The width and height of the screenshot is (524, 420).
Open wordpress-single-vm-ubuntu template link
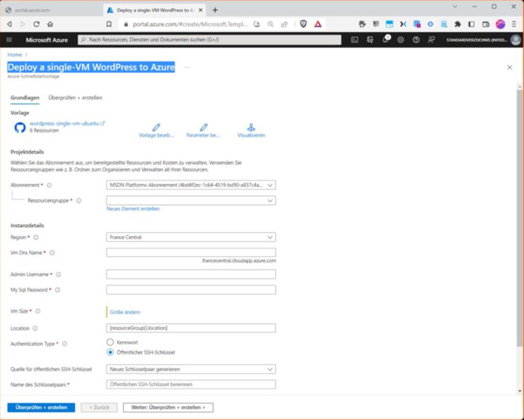pyautogui.click(x=67, y=124)
